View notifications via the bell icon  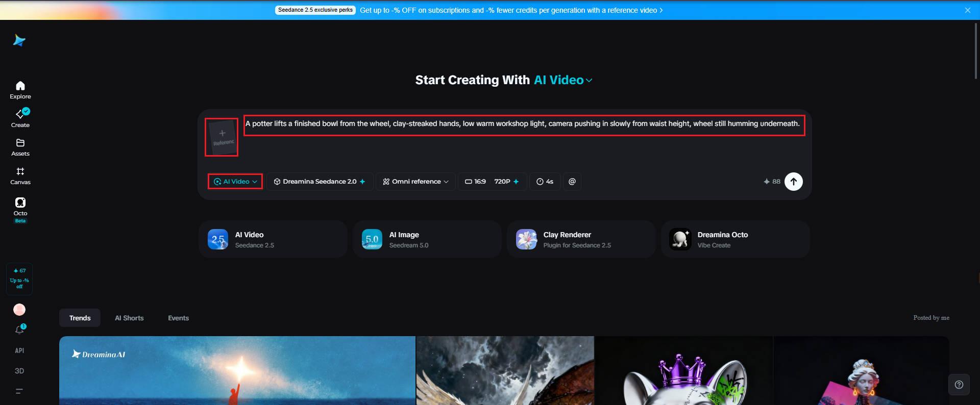pos(19,330)
